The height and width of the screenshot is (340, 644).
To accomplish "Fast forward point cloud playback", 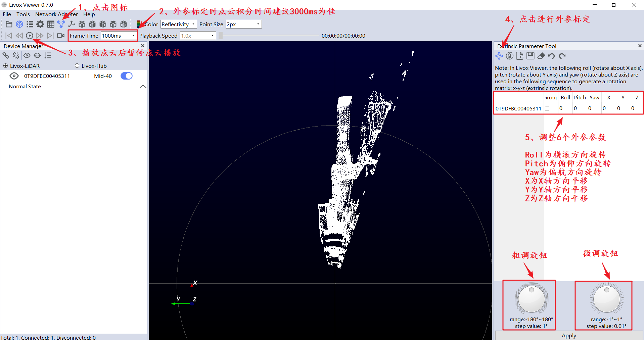I will click(40, 36).
